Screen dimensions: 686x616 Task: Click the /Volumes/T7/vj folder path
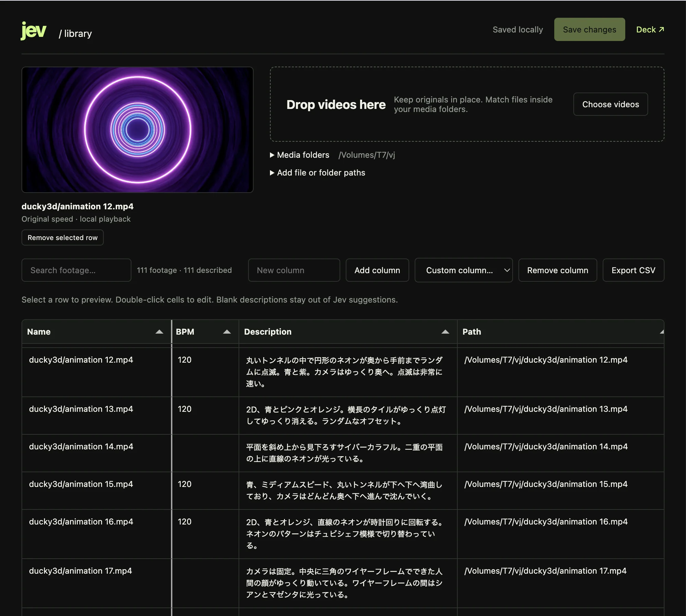[367, 155]
